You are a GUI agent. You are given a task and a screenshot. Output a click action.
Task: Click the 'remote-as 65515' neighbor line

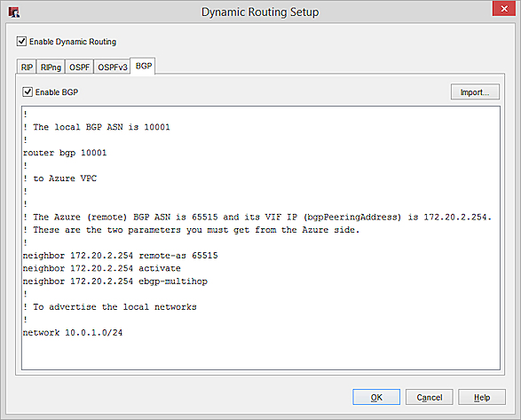(121, 256)
